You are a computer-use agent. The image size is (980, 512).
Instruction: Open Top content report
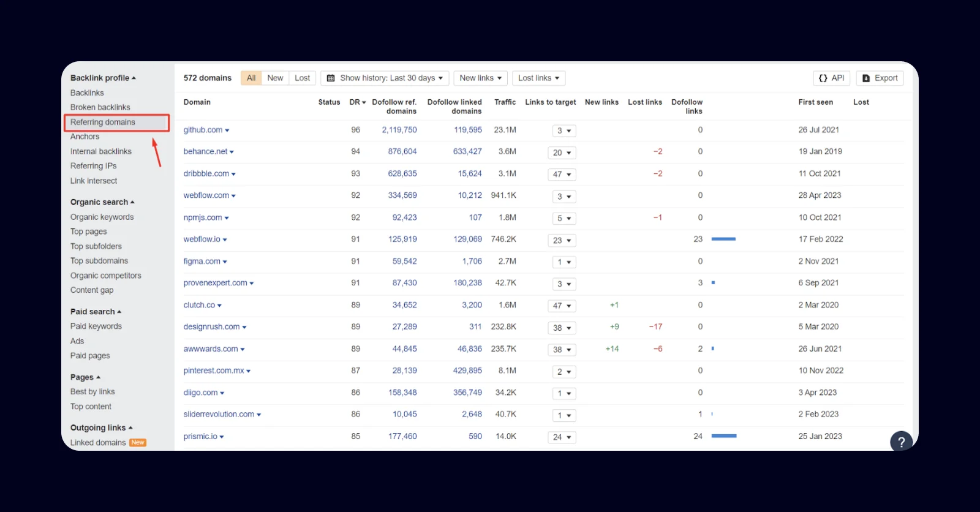(x=91, y=407)
